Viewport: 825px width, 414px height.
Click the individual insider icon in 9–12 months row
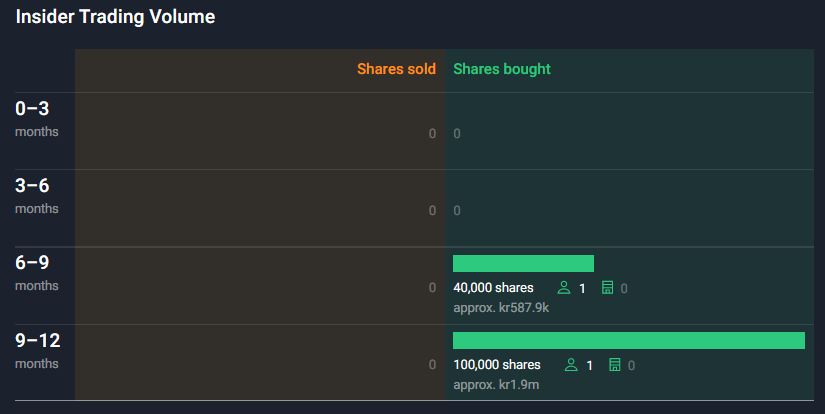coord(571,365)
